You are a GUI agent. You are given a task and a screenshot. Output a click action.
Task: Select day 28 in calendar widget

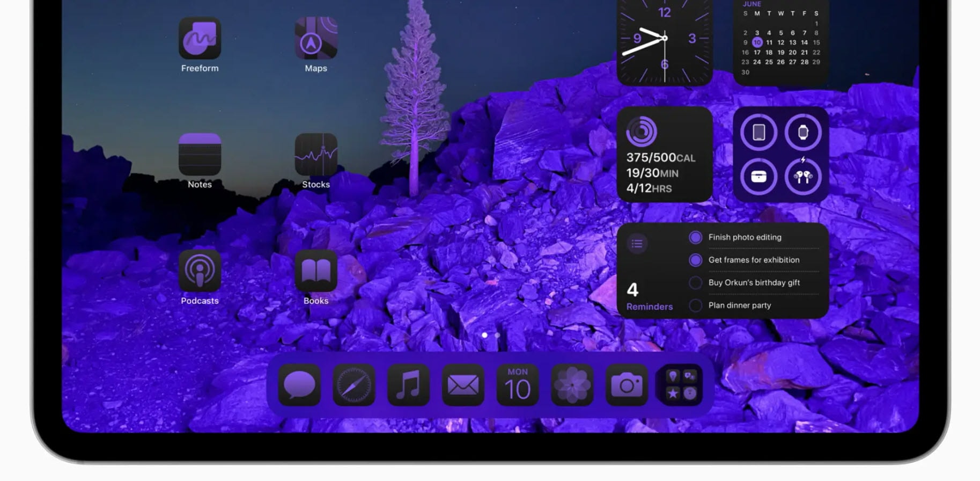[804, 62]
